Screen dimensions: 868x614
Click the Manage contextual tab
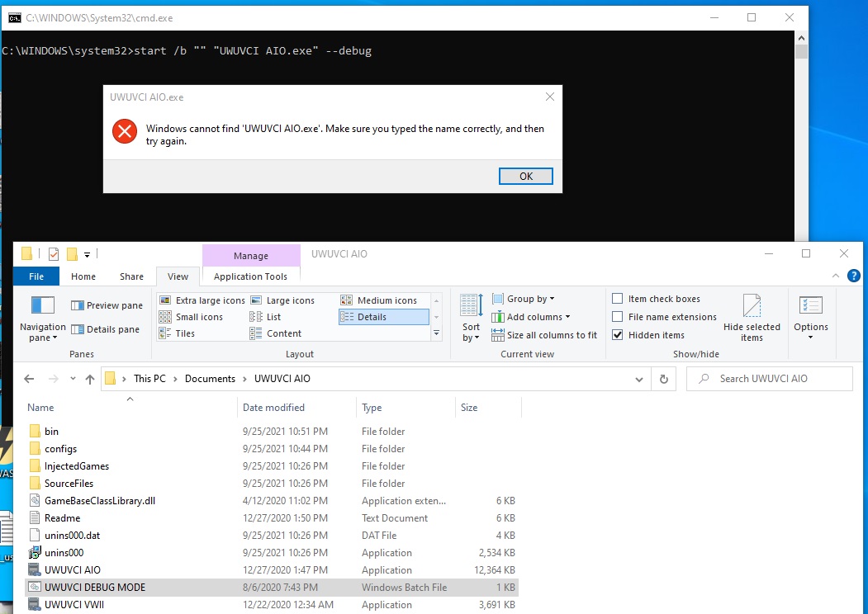(251, 256)
